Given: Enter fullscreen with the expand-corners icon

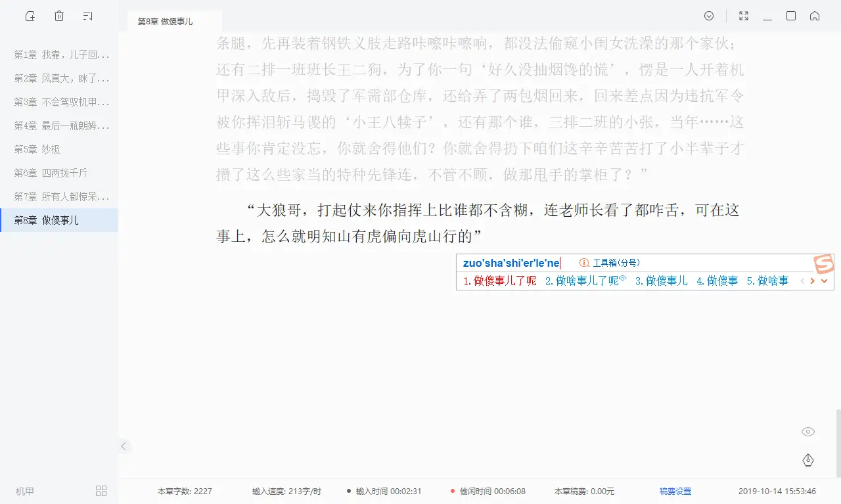Looking at the screenshot, I should 744,16.
